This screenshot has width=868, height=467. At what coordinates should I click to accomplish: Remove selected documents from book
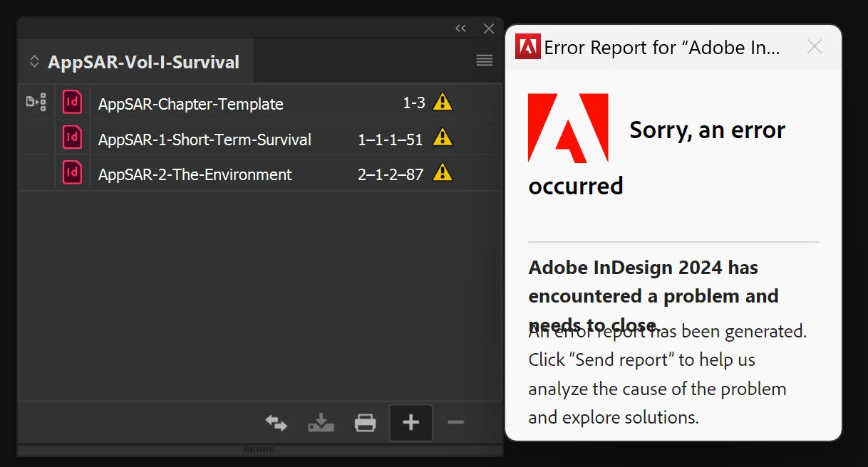455,423
